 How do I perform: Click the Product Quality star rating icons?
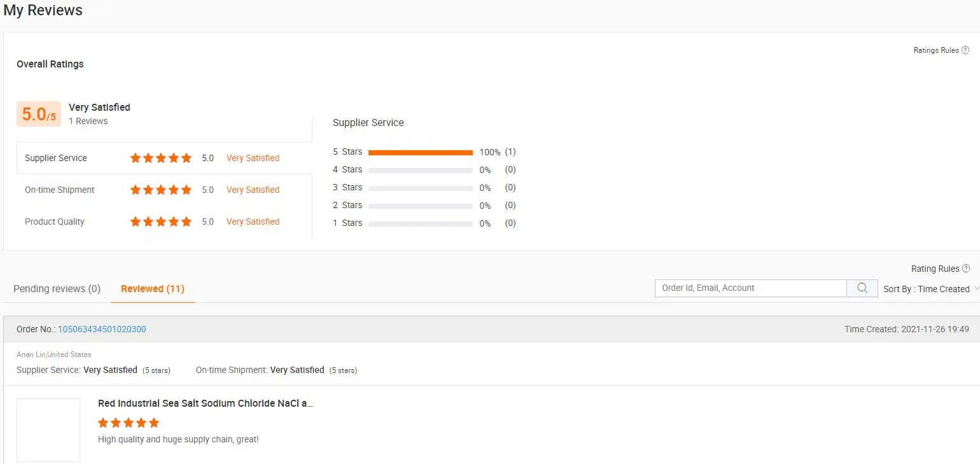161,221
